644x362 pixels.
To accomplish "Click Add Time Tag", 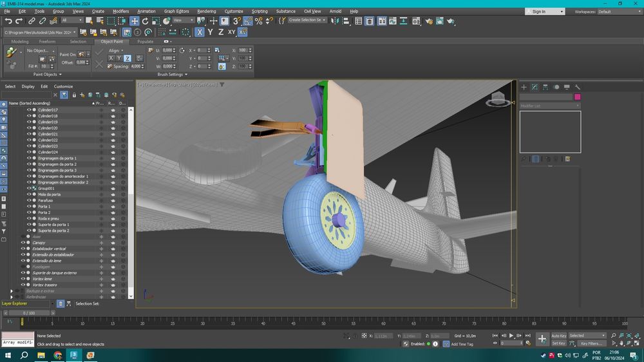I will 462,344.
